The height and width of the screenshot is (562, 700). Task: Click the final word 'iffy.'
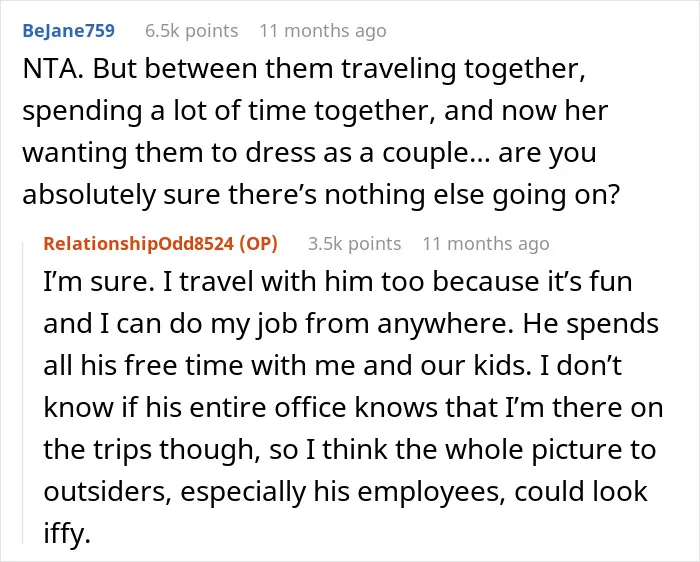pyautogui.click(x=67, y=533)
